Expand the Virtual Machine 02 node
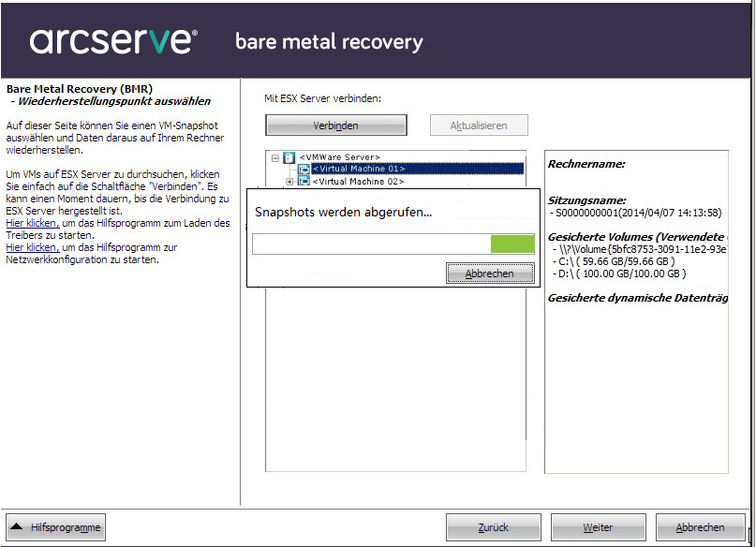The image size is (756, 547). [289, 181]
